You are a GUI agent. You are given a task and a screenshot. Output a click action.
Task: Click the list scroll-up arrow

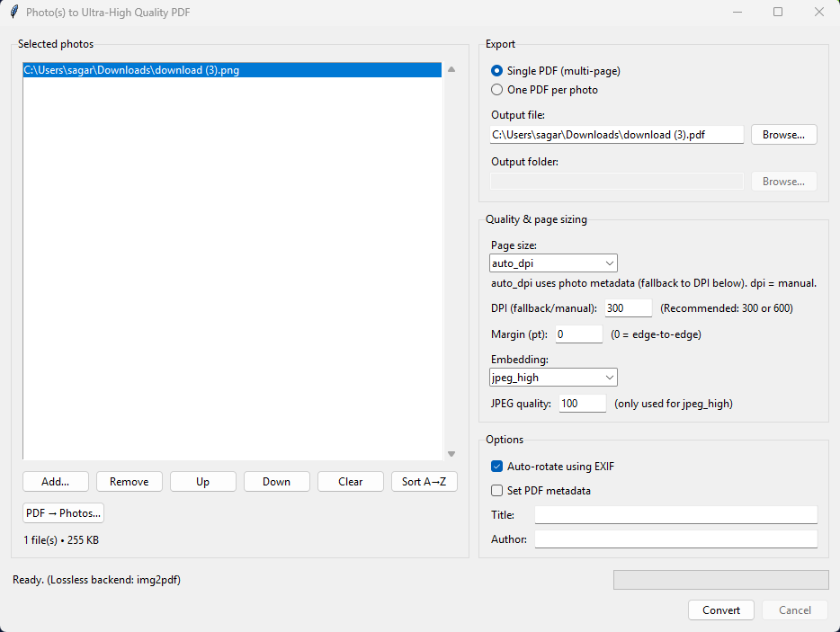(451, 69)
